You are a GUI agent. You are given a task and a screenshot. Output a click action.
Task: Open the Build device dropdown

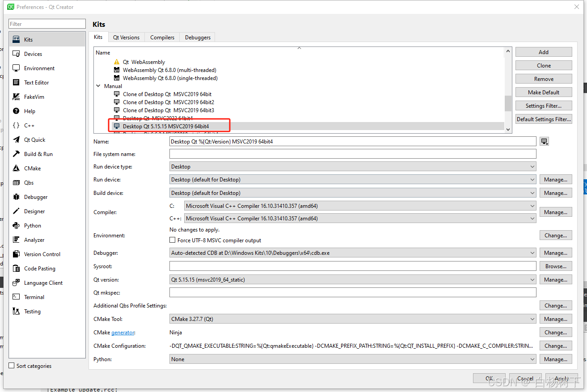[x=353, y=193]
